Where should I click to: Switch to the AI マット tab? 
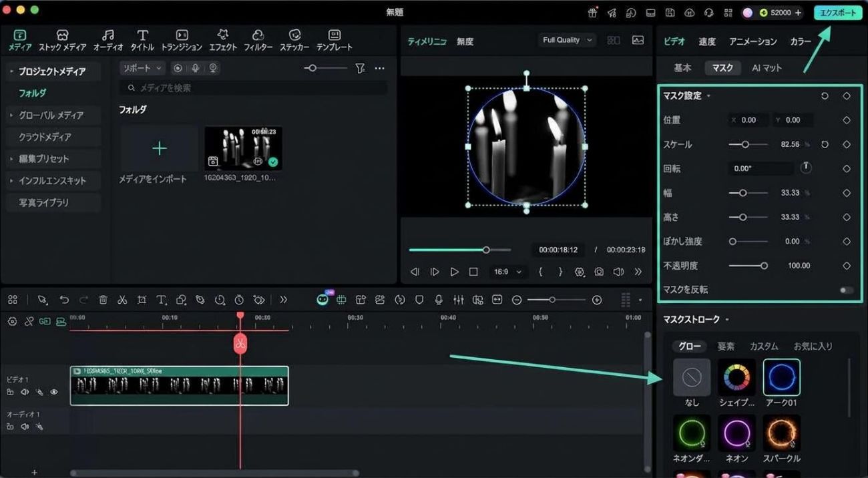coord(767,68)
